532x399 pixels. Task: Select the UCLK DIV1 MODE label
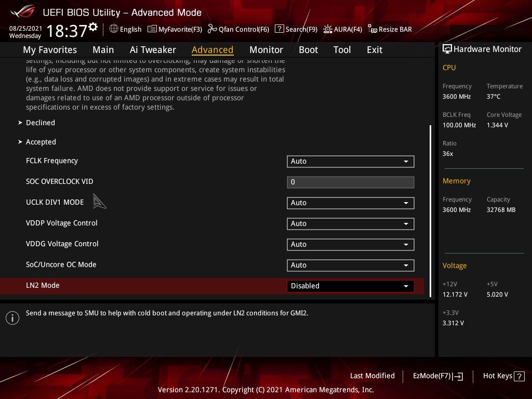point(55,202)
